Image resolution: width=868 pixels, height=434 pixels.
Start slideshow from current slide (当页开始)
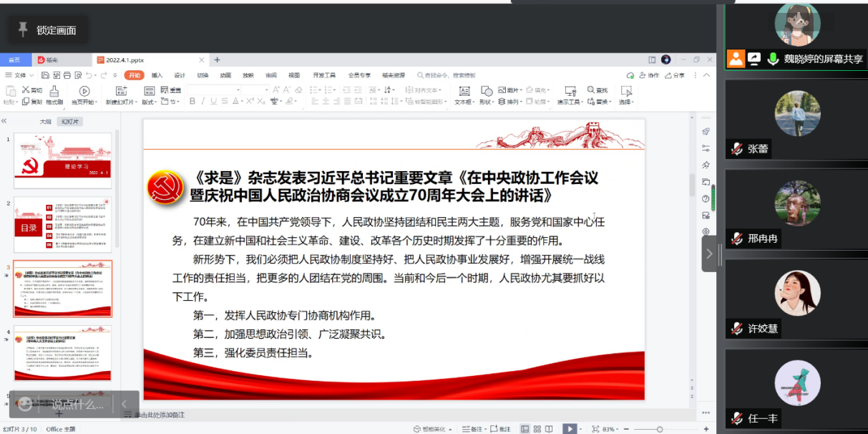pos(84,92)
